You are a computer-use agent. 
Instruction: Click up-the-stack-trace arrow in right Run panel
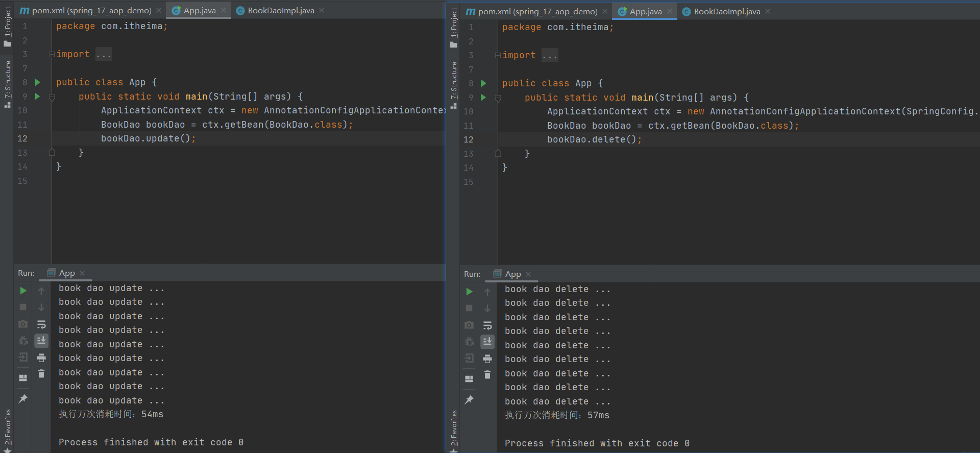(x=487, y=292)
